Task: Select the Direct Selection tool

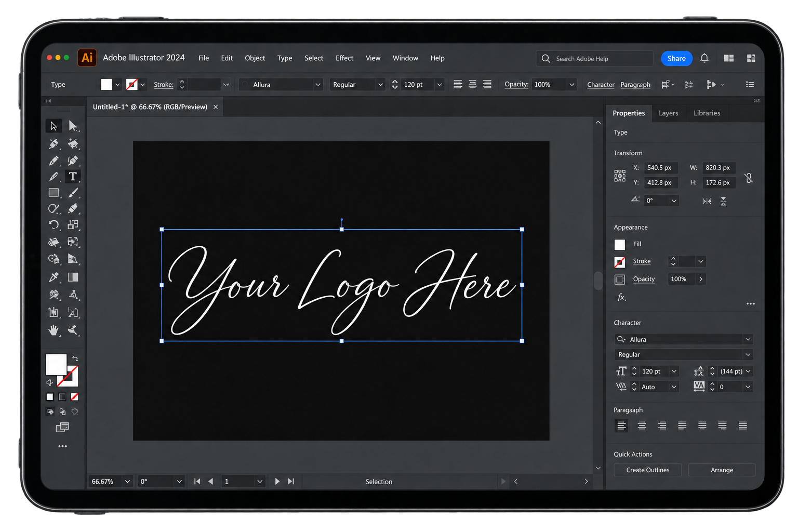Action: pyautogui.click(x=73, y=126)
